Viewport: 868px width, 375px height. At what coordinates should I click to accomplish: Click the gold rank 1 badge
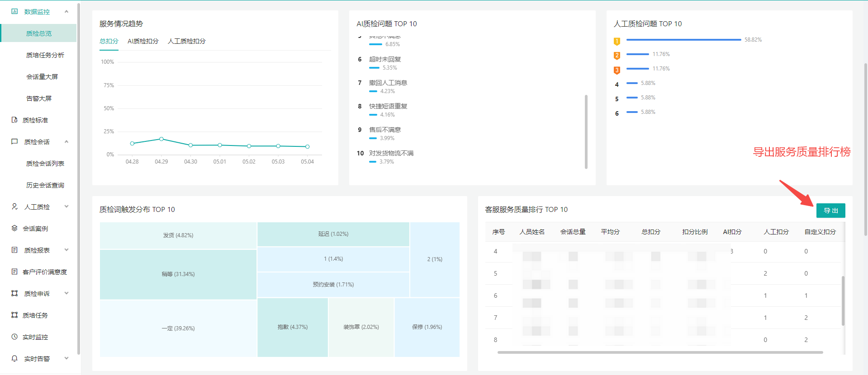(617, 42)
